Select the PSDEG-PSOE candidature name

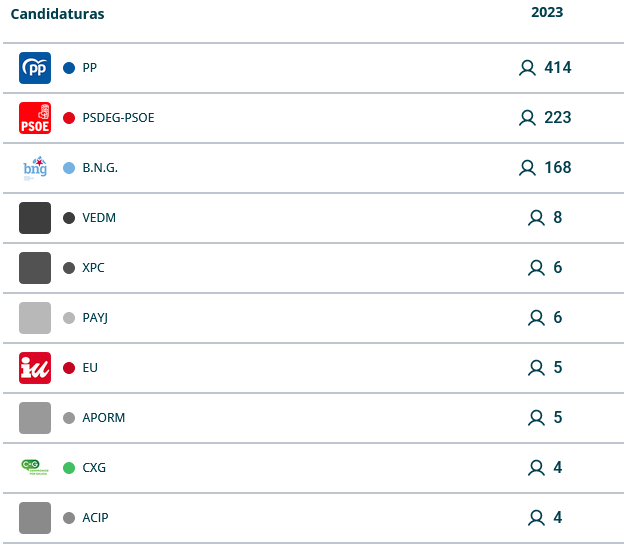[118, 118]
